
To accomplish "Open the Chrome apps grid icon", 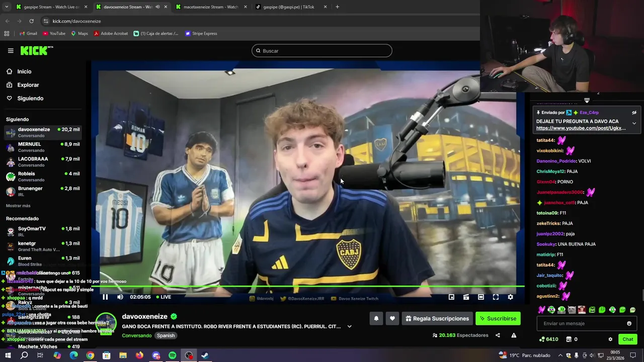I will tap(7, 34).
